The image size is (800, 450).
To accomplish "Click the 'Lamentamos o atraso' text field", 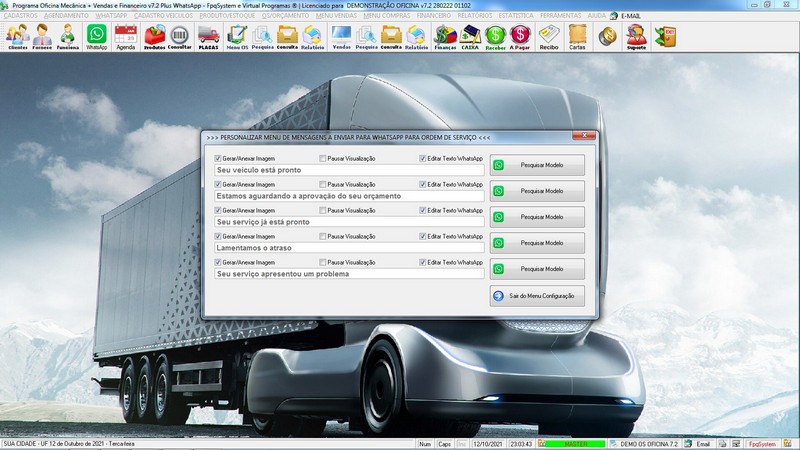I will tap(349, 247).
